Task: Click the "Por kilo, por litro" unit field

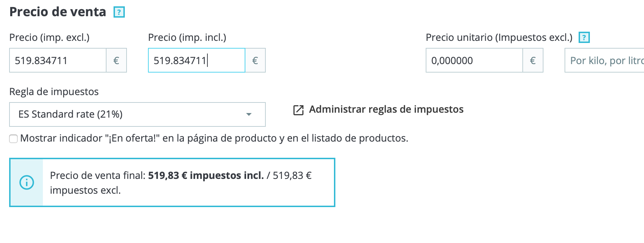Action: (x=605, y=61)
